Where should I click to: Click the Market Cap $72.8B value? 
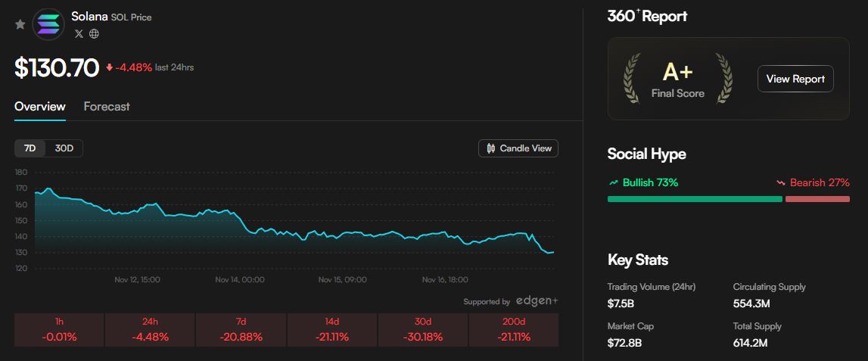(624, 343)
